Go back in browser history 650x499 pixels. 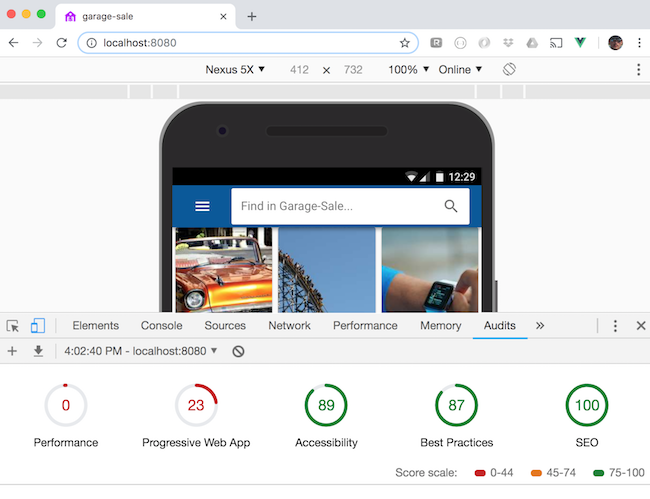[x=14, y=43]
